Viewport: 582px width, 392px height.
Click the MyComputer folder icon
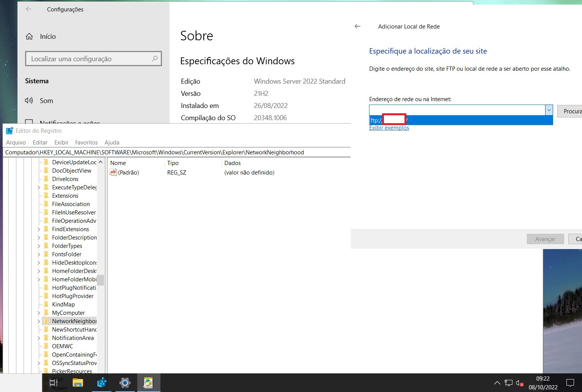click(46, 313)
